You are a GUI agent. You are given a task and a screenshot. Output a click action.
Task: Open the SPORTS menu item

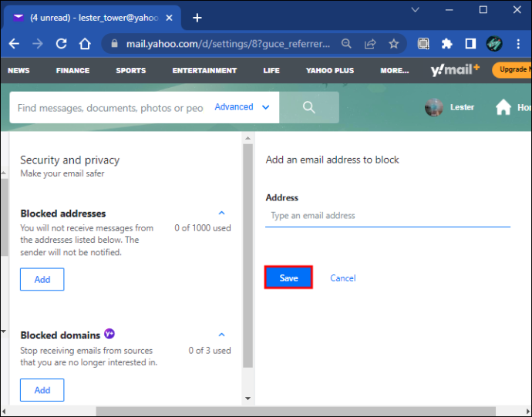click(x=131, y=71)
